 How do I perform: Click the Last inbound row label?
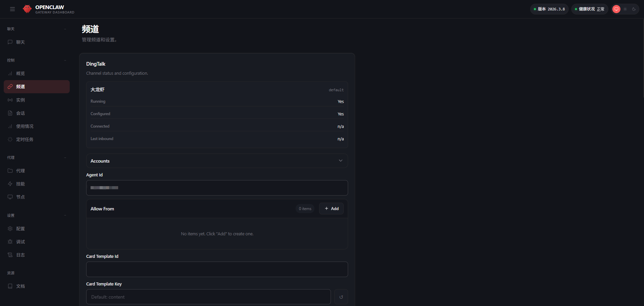click(102, 139)
